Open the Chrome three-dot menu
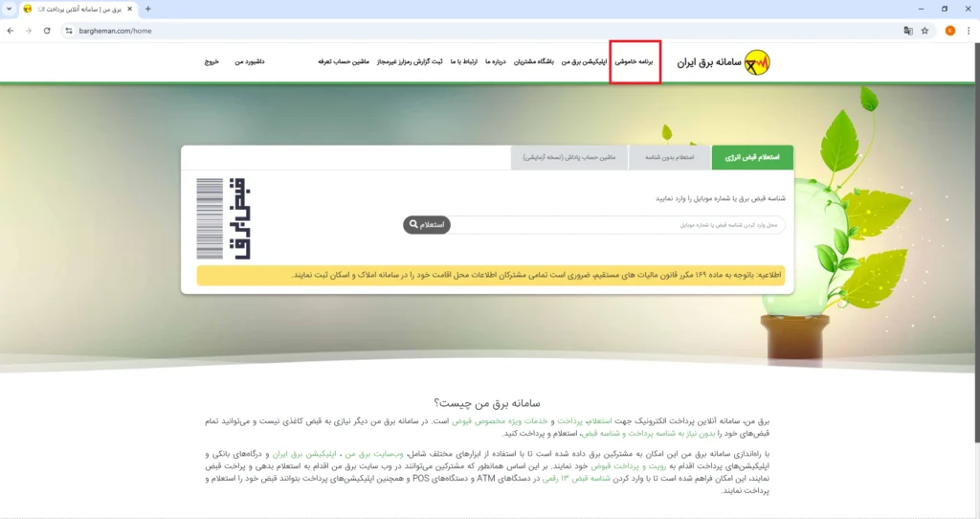 969,31
